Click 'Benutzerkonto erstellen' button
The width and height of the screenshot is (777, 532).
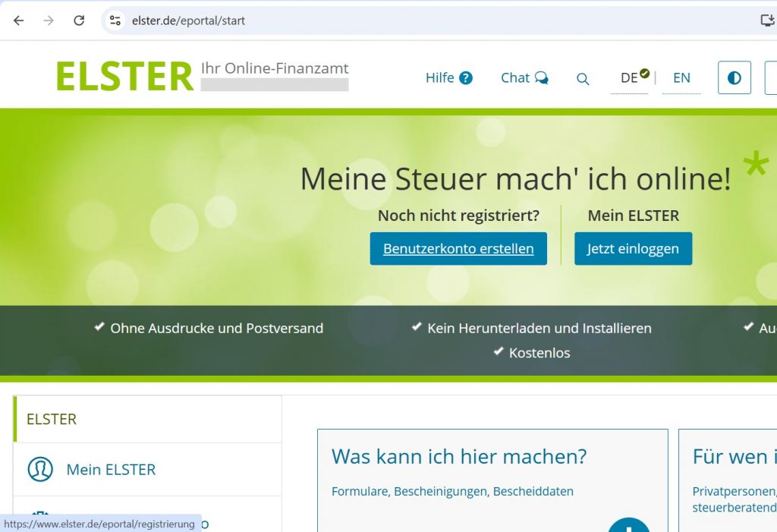point(458,249)
